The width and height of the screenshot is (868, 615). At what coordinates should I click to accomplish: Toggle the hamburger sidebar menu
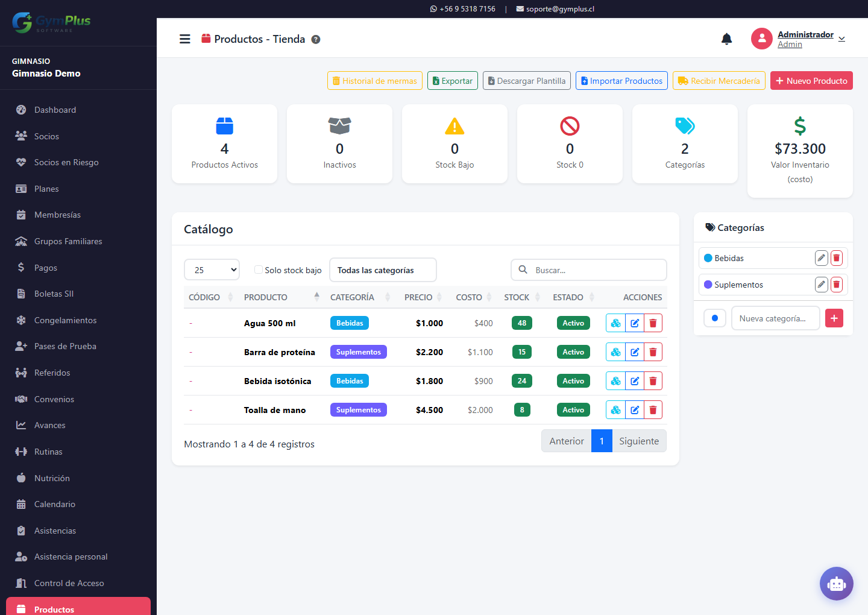185,39
